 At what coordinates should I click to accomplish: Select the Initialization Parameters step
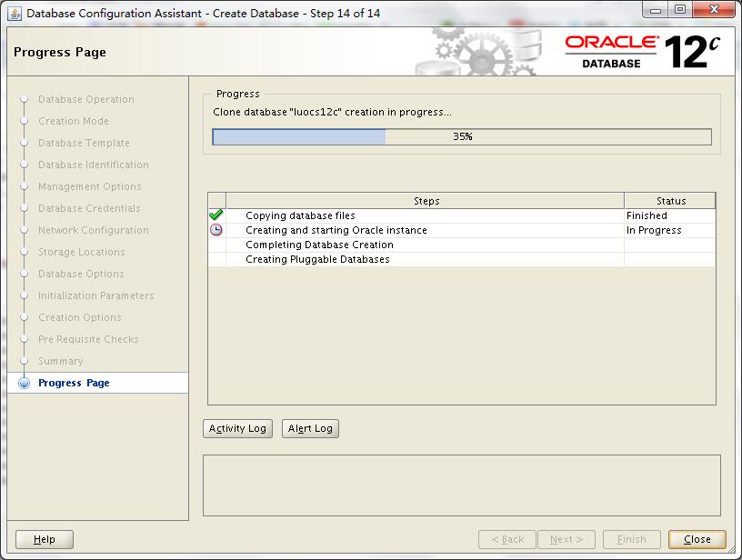tap(96, 295)
